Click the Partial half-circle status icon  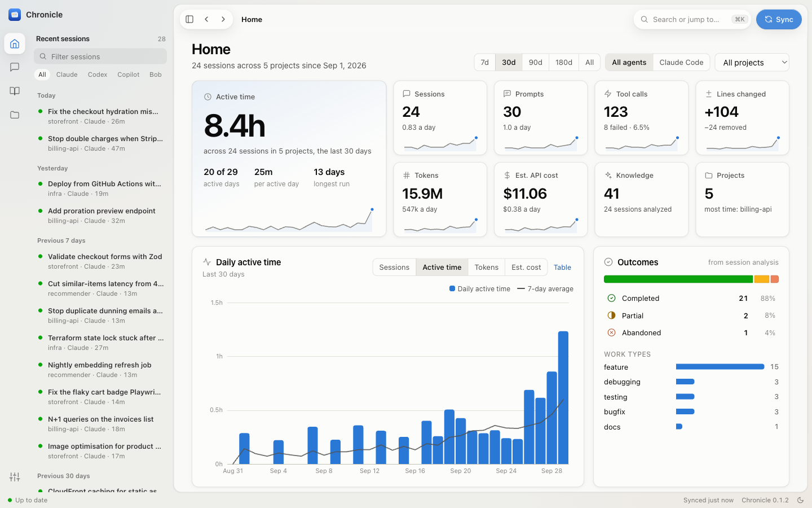point(611,316)
